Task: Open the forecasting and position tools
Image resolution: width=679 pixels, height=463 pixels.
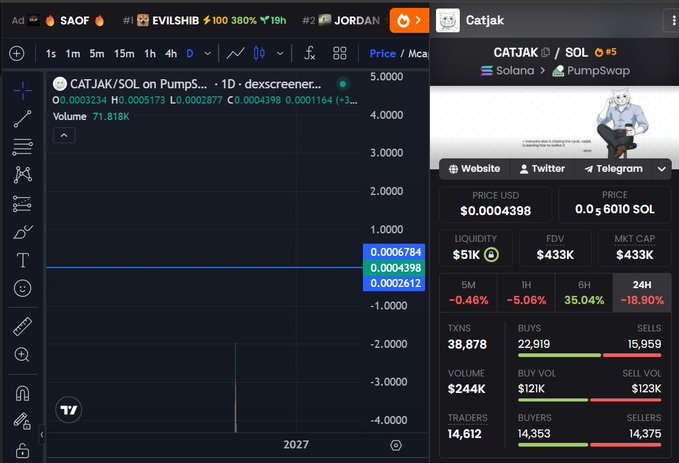Action: (x=23, y=204)
